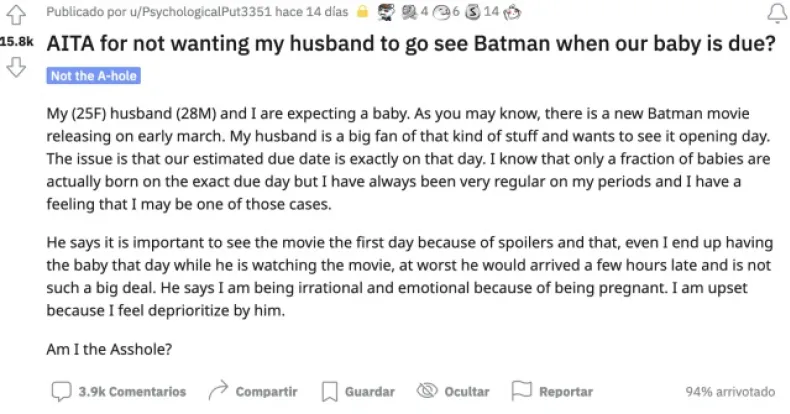Click the award showing count 14
The width and height of the screenshot is (790, 414).
(x=472, y=13)
